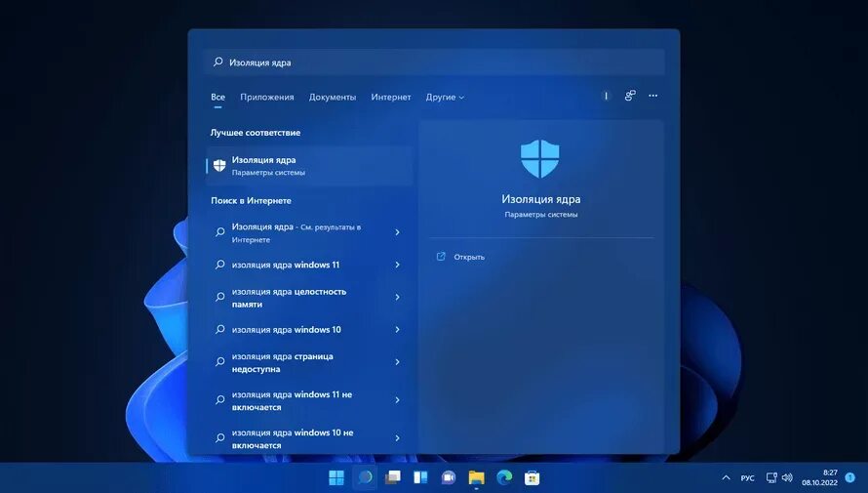Open Windows Start menu on taskbar

pyautogui.click(x=336, y=477)
